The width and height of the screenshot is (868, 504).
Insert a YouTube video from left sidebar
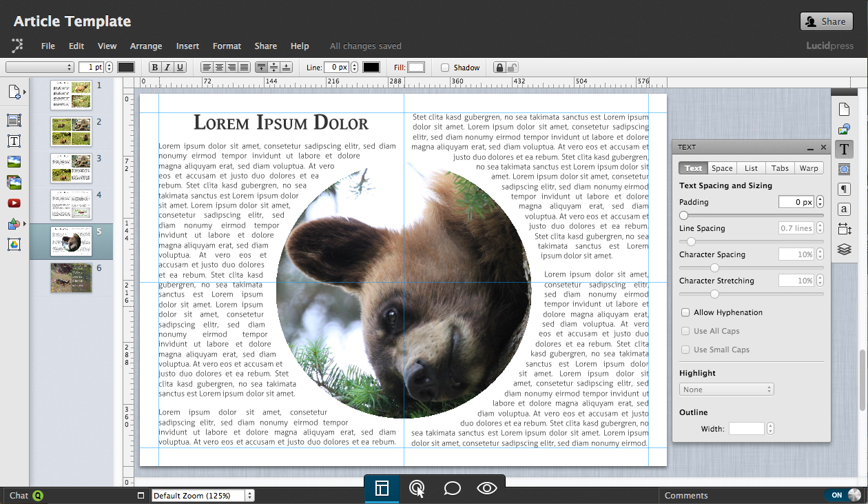click(x=14, y=203)
